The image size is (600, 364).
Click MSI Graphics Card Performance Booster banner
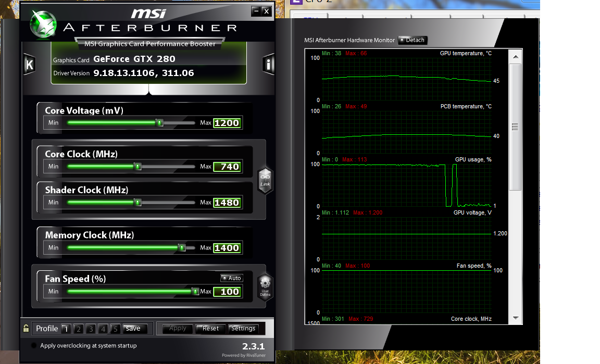(x=149, y=44)
